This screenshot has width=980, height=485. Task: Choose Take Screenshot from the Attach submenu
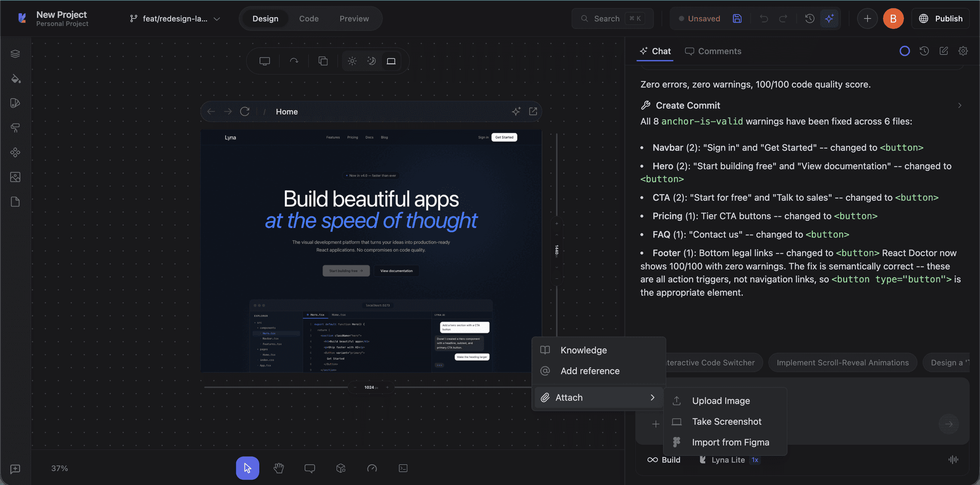tap(726, 421)
